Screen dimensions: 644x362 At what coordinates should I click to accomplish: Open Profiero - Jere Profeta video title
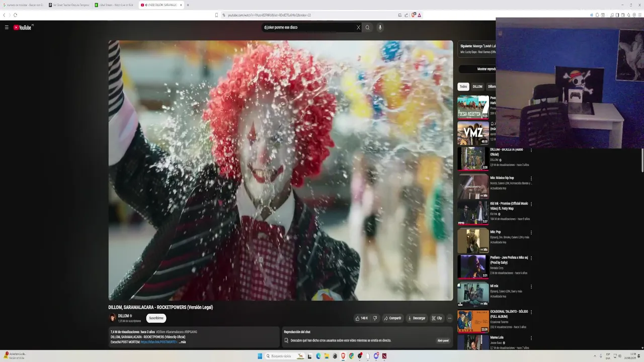coord(509,260)
